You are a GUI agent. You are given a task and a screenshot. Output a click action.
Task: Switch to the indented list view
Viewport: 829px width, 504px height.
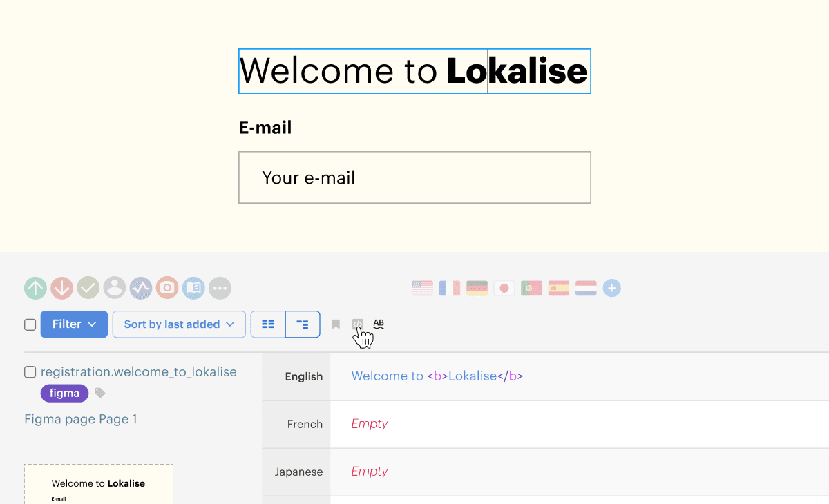click(303, 324)
